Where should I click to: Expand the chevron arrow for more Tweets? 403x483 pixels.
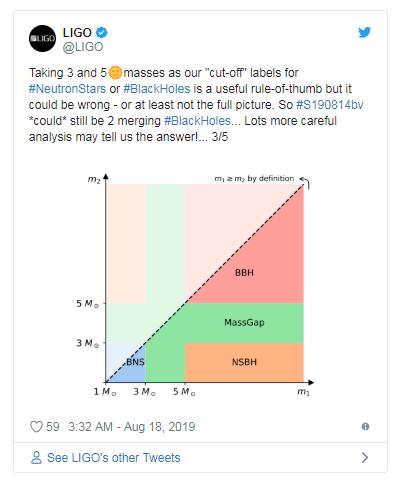(365, 458)
